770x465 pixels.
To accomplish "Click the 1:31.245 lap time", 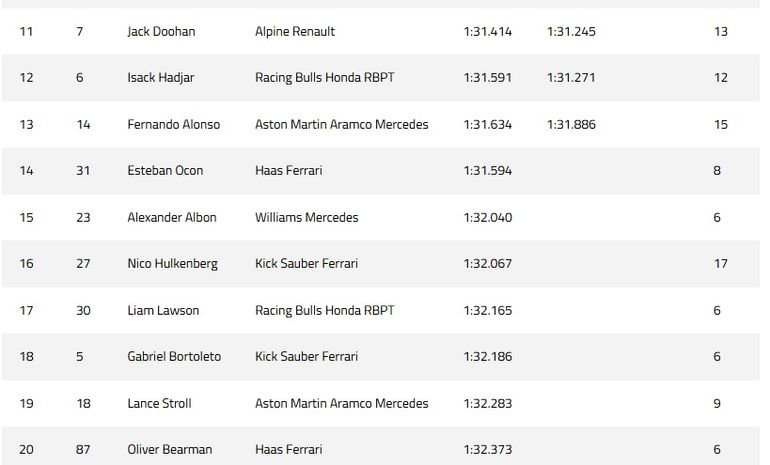I will click(571, 32).
